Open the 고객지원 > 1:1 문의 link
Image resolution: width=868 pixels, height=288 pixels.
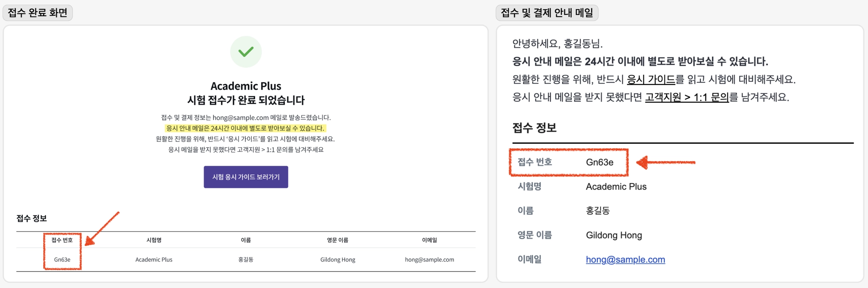(687, 97)
